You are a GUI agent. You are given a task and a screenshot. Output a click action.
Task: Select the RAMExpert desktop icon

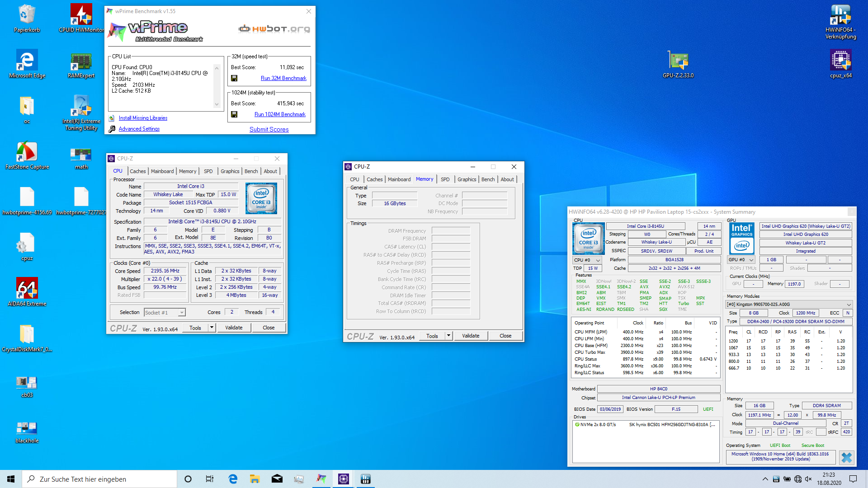81,64
